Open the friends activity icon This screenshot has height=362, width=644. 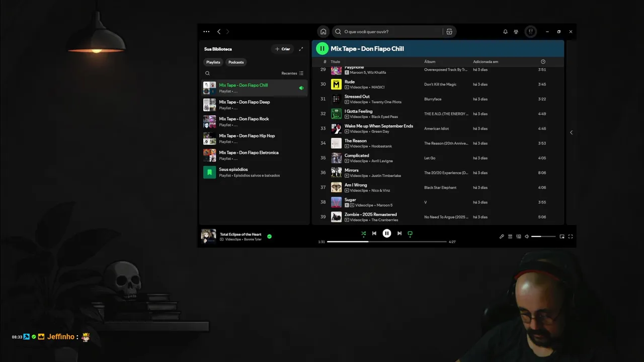tap(516, 32)
